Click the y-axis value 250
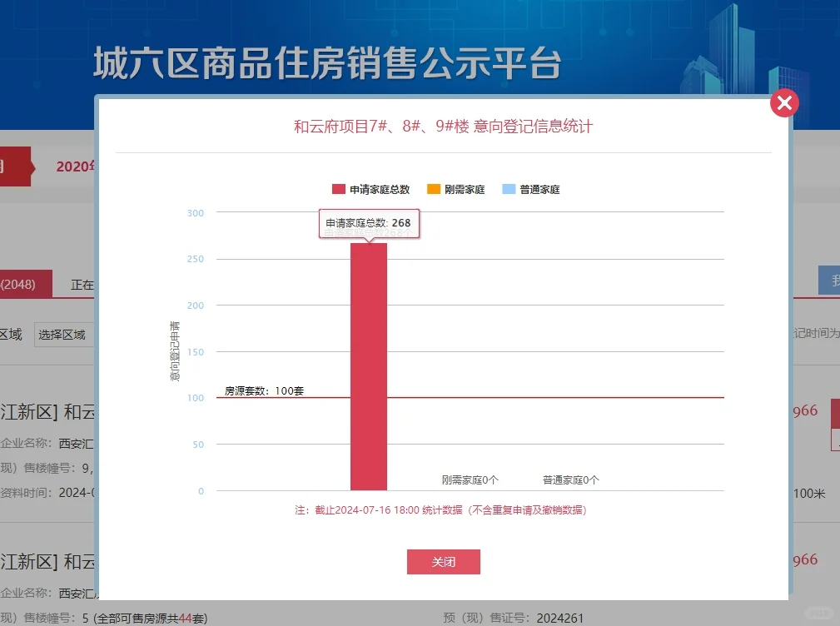The height and width of the screenshot is (626, 840). coord(196,259)
